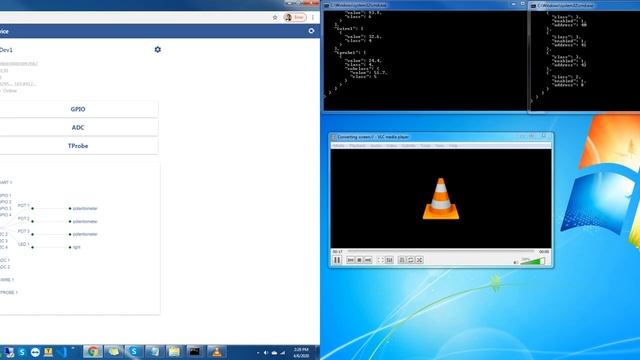
Task: Open the taskbar clock and date
Action: (x=301, y=353)
